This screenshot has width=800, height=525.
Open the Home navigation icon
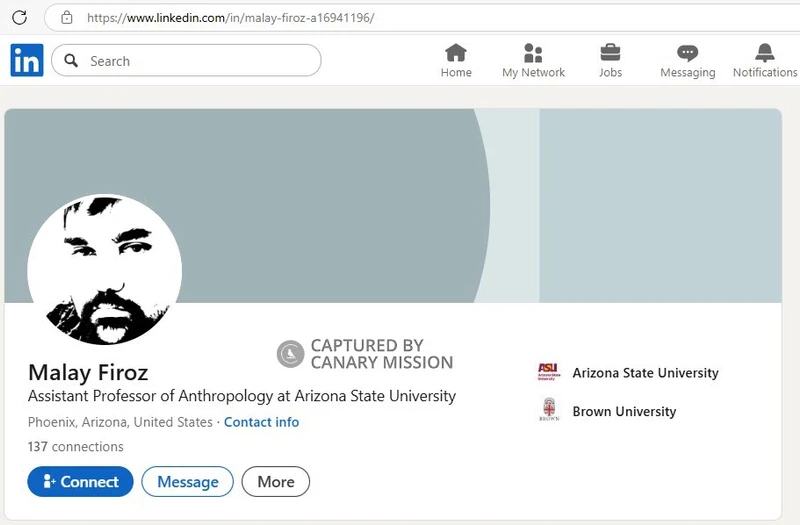(x=456, y=53)
